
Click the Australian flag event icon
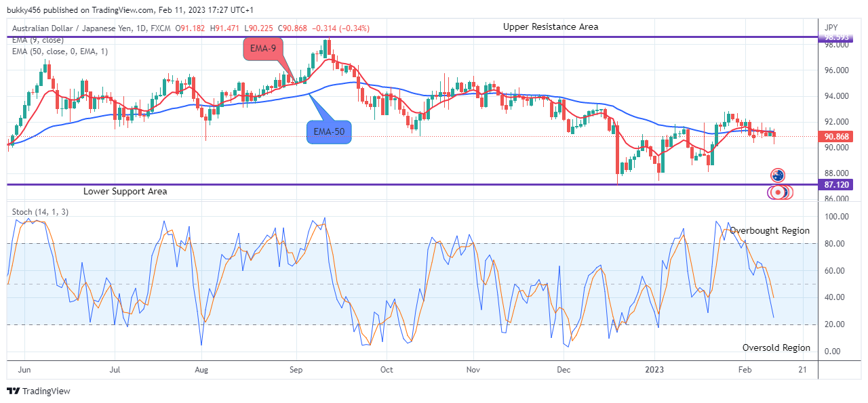[x=777, y=175]
